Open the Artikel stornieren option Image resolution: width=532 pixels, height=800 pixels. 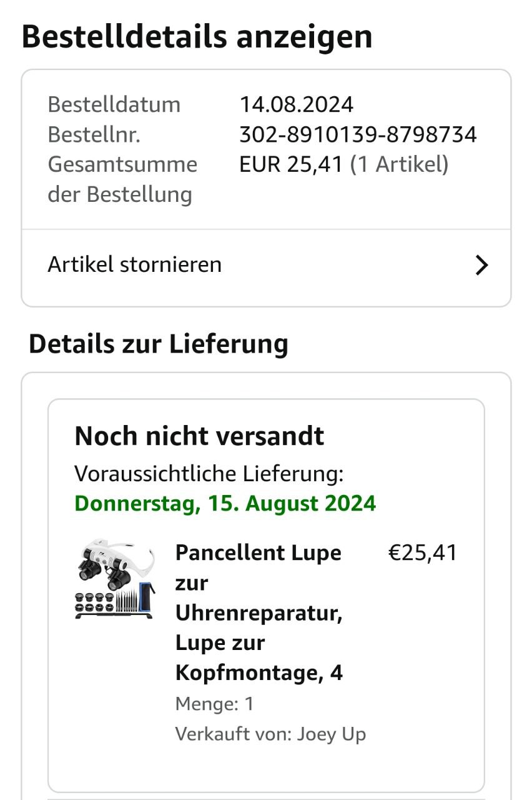(135, 264)
